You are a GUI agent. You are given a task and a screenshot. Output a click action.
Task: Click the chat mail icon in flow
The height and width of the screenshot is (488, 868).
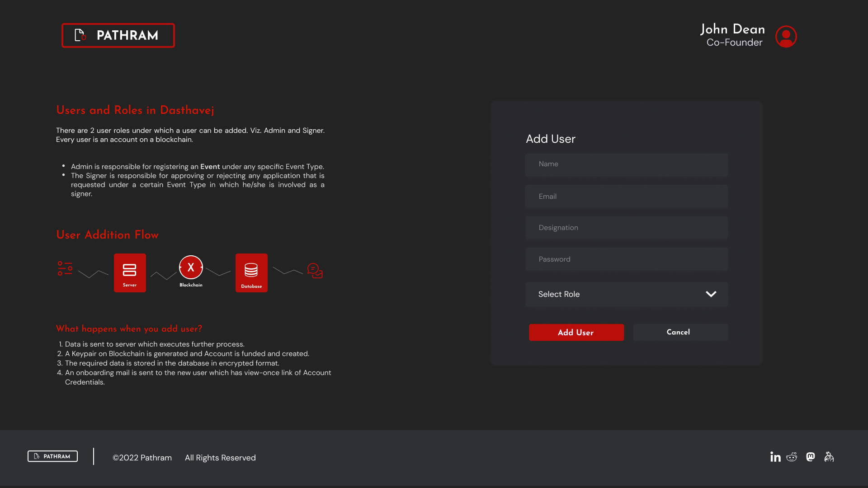click(315, 271)
